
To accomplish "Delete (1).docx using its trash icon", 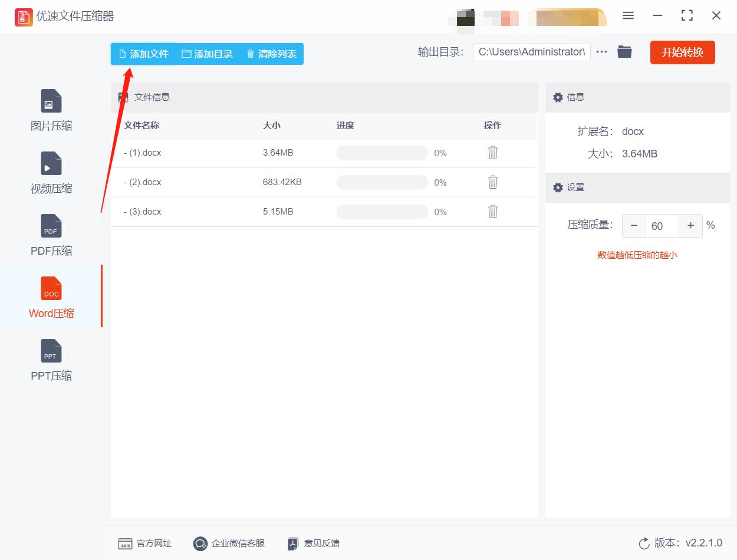I will (493, 153).
